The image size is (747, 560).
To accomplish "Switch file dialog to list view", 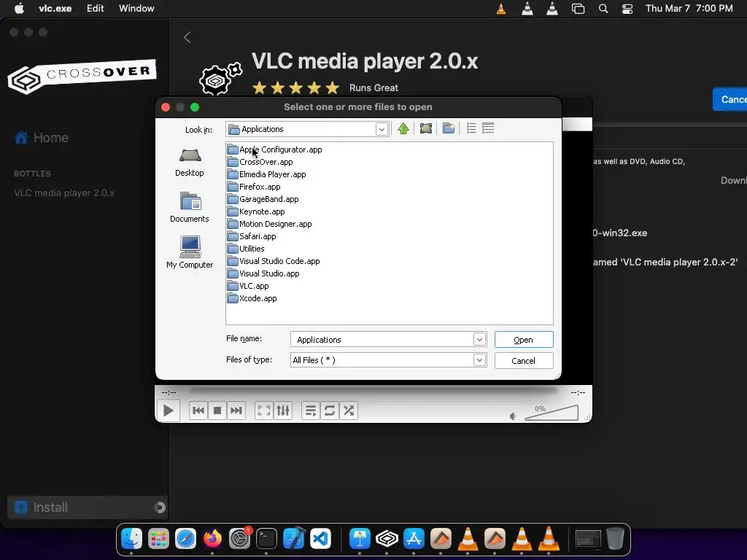I will click(x=471, y=128).
